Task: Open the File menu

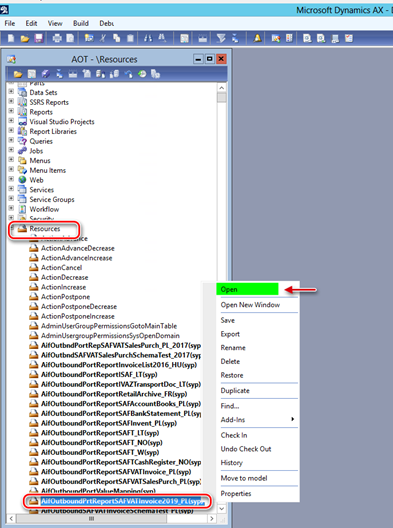Action: [10, 23]
